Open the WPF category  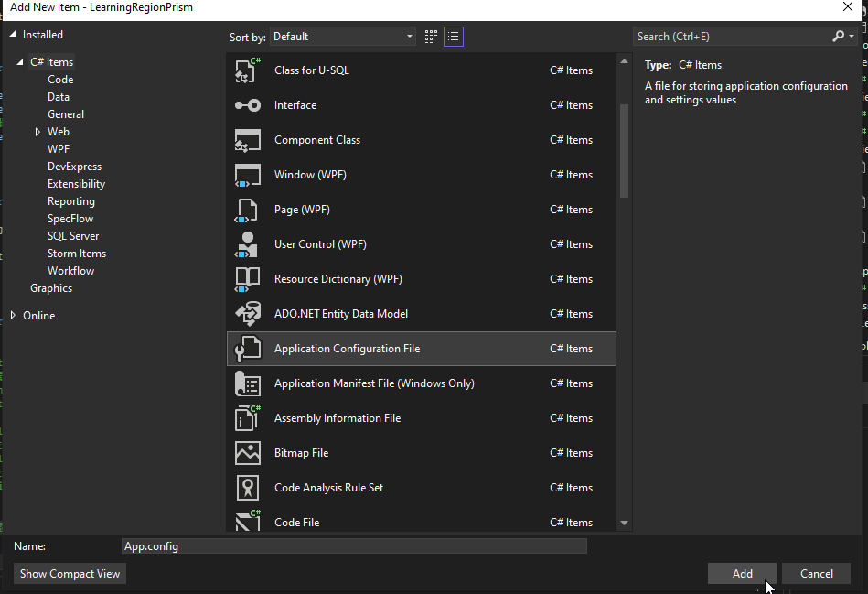click(x=59, y=149)
